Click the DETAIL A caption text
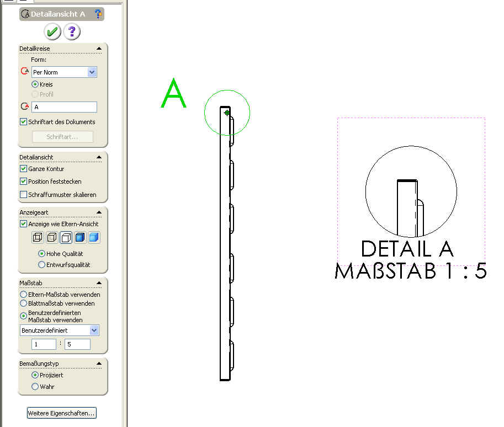 pos(407,249)
